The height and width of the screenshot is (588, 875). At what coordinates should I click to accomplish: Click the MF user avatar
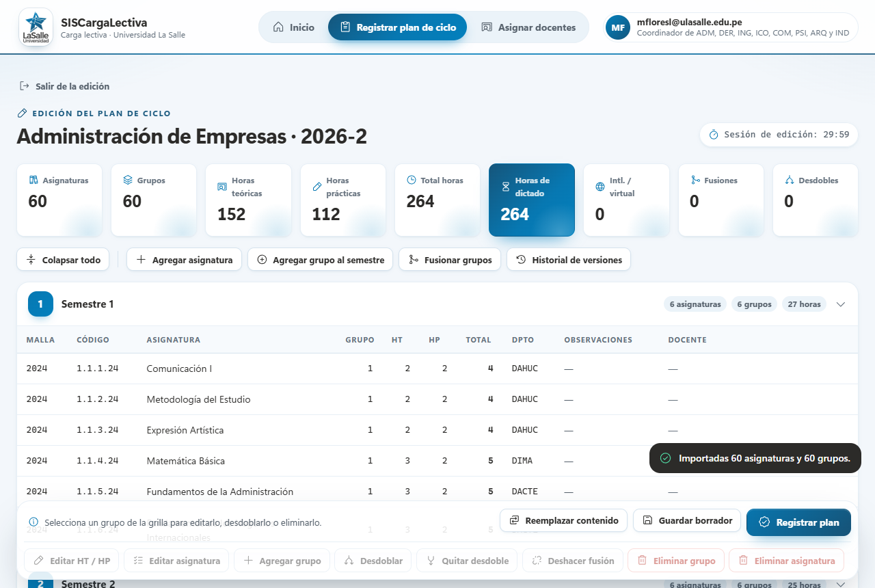(618, 27)
